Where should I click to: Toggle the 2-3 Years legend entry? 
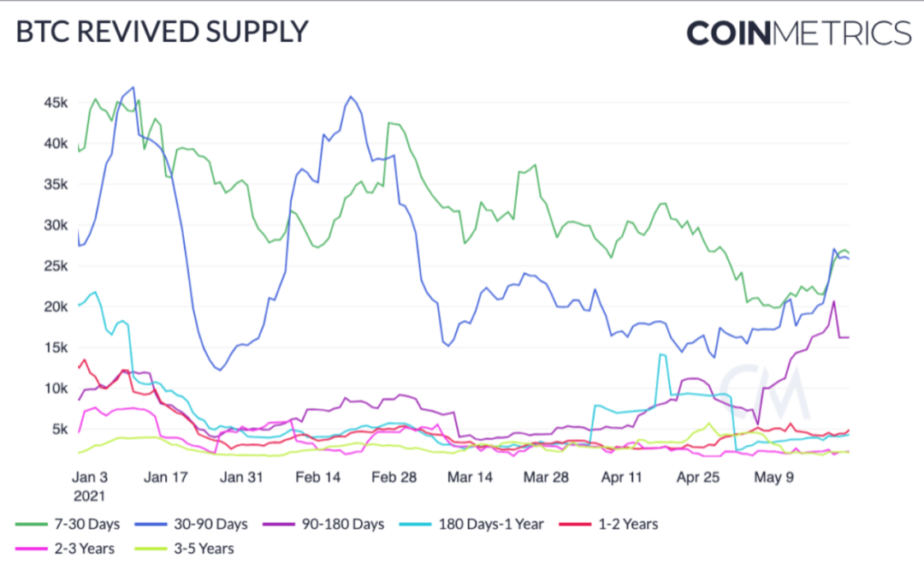[x=65, y=549]
